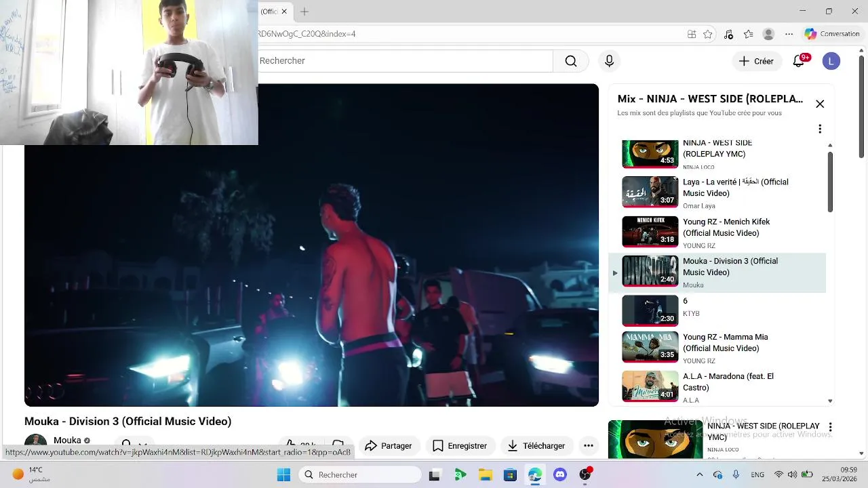Viewport: 868px width, 488px height.
Task: Open the Mix playlist options menu
Action: (x=820, y=129)
